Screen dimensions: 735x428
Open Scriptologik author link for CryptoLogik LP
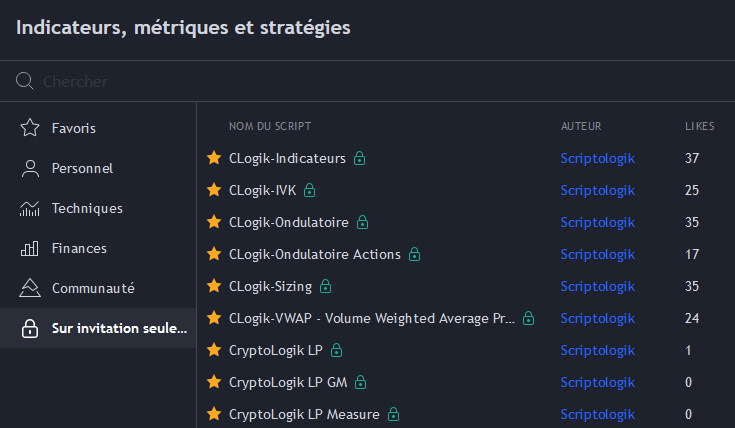598,350
